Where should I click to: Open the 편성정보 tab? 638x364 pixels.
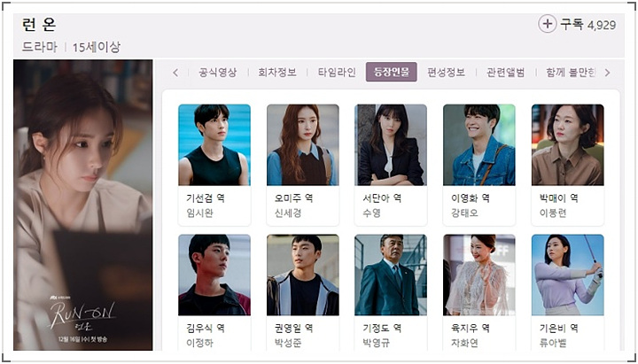(x=446, y=73)
